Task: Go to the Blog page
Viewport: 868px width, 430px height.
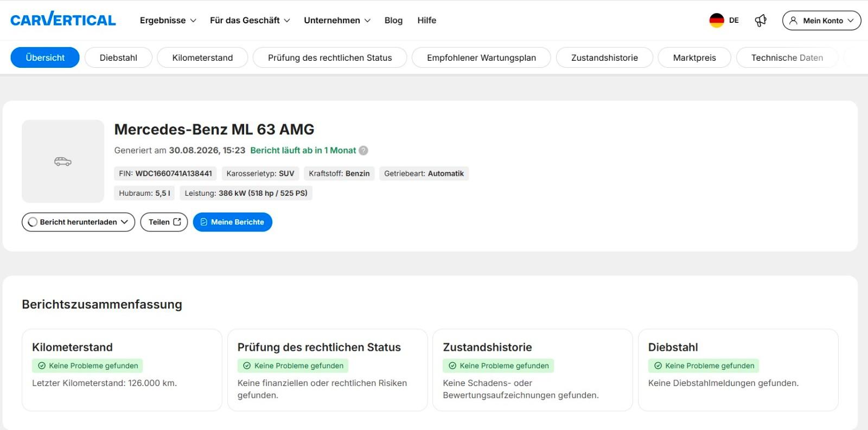Action: click(393, 21)
